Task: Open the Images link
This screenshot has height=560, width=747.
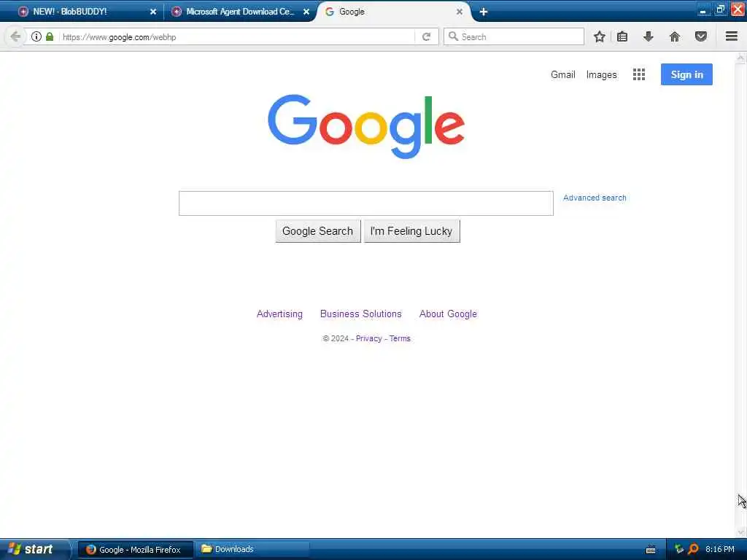Action: [601, 75]
